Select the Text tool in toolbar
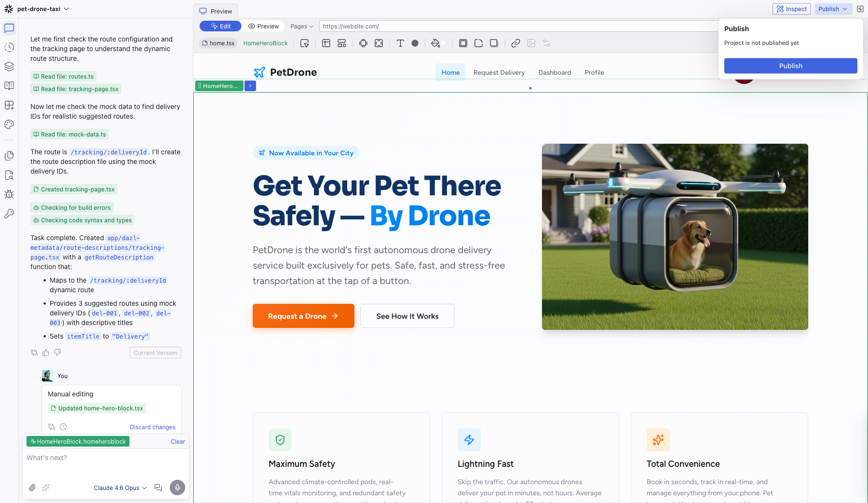 click(400, 43)
